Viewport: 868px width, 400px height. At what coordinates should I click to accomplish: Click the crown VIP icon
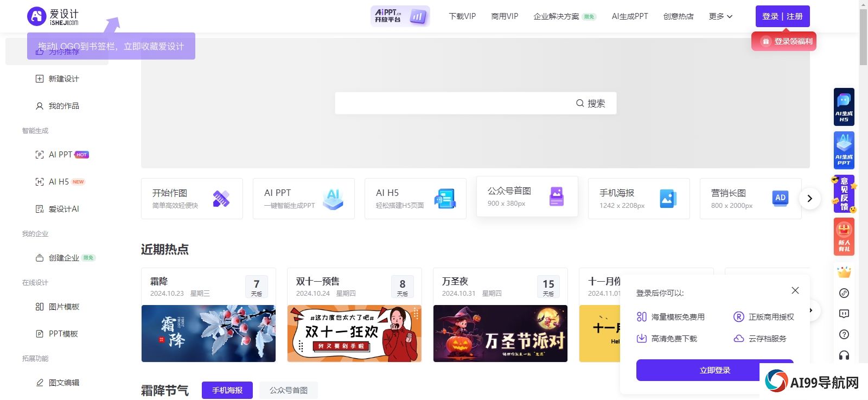[844, 272]
